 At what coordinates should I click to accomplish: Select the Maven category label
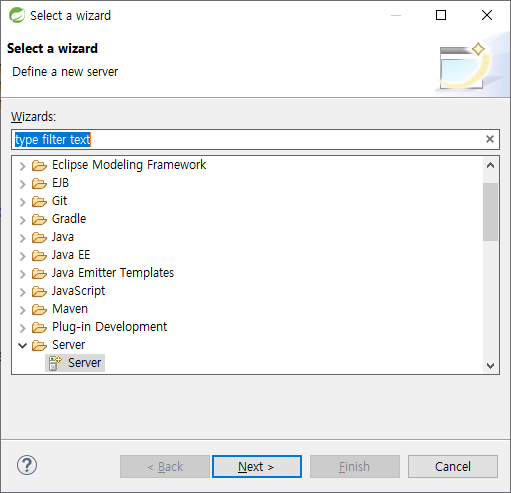[x=70, y=309]
